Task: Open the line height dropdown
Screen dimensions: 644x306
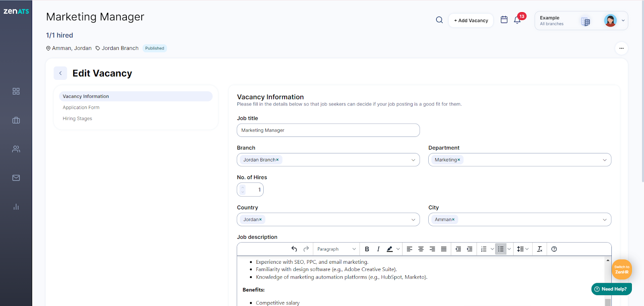Action: tap(522, 249)
